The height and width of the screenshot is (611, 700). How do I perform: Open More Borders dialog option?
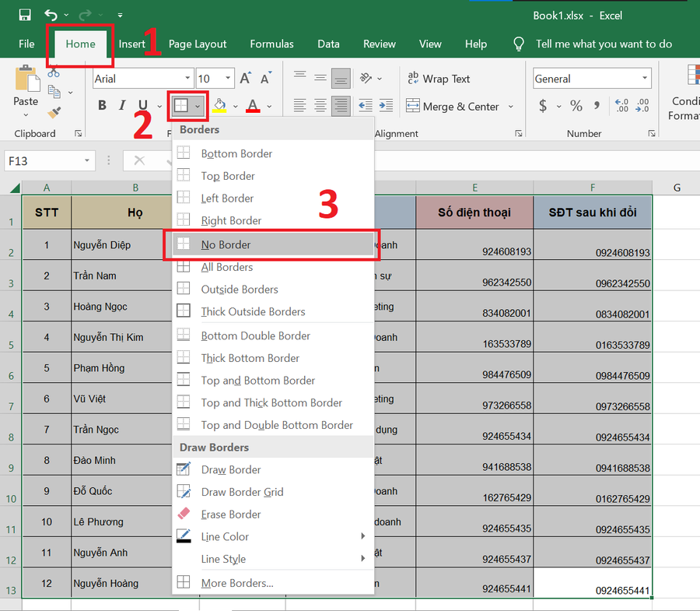click(273, 583)
